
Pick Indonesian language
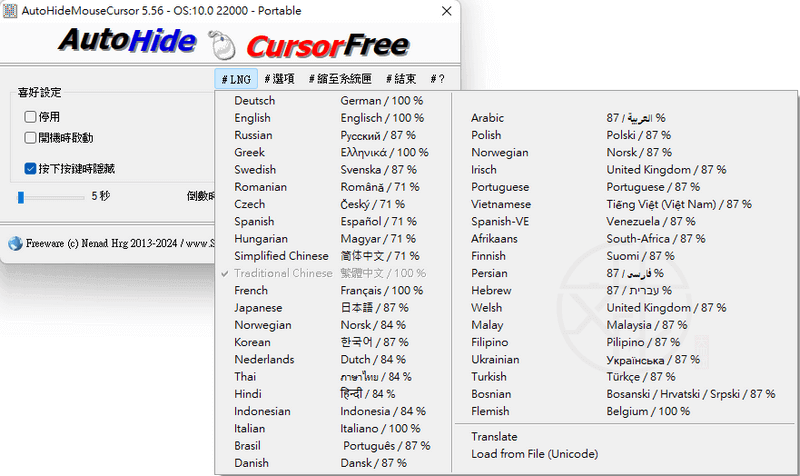(333, 411)
